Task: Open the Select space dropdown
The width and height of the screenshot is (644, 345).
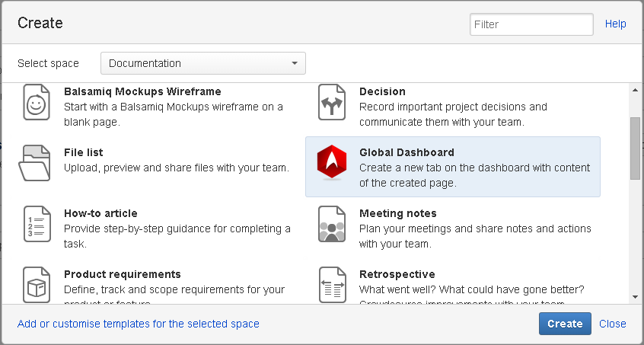Action: pyautogui.click(x=203, y=63)
